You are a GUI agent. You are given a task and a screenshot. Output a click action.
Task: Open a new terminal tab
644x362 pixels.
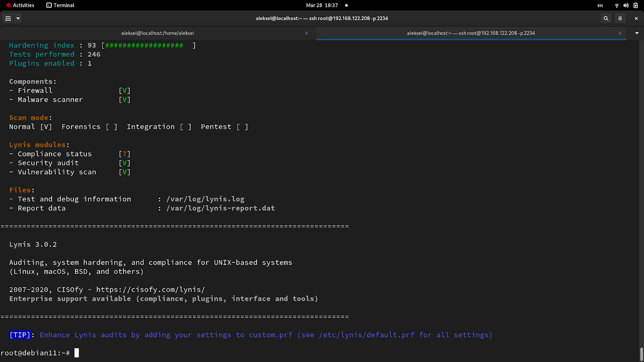(x=8, y=19)
